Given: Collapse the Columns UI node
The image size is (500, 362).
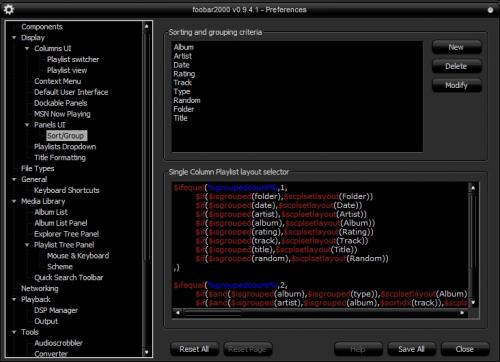Looking at the screenshot, I should click(x=27, y=49).
